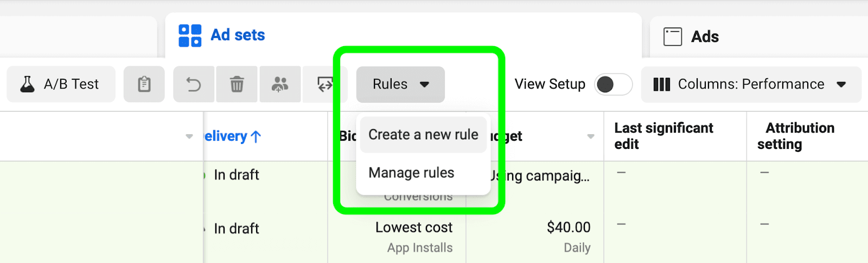Click the $40.00 daily budget cell

tap(568, 227)
